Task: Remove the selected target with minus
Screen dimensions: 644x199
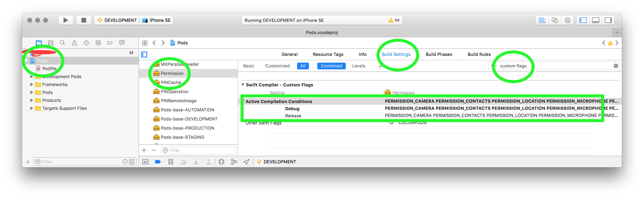Action: [154, 150]
